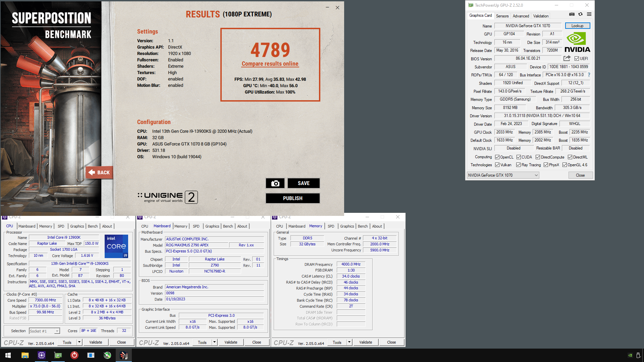Open the Memory tab in the leftmost CPU-Z window

[x=46, y=226]
